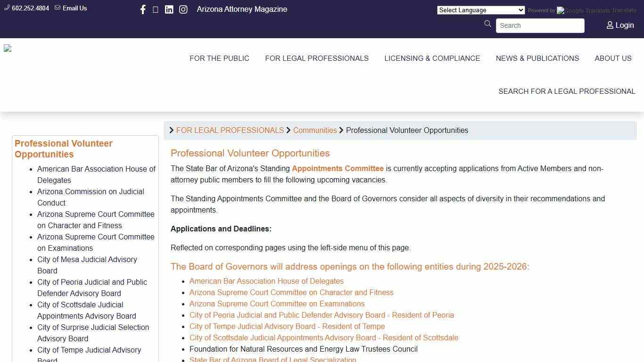644x362 pixels.
Task: Click the Email Us envelope link
Action: pyautogui.click(x=71, y=8)
